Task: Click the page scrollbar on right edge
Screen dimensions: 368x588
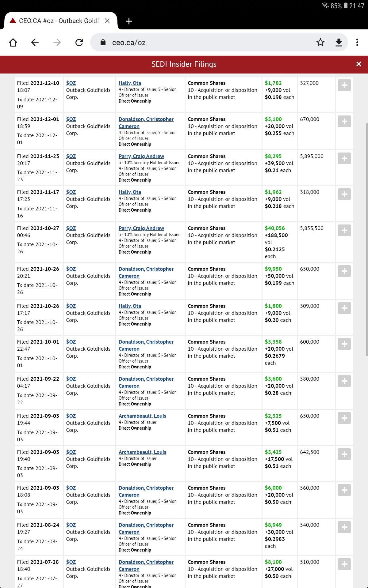Action: (x=366, y=239)
